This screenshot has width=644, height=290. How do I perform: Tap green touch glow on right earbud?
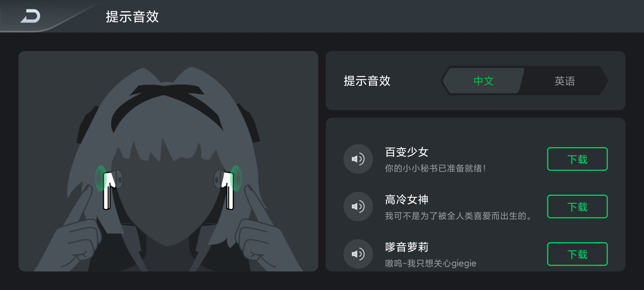coord(236,178)
